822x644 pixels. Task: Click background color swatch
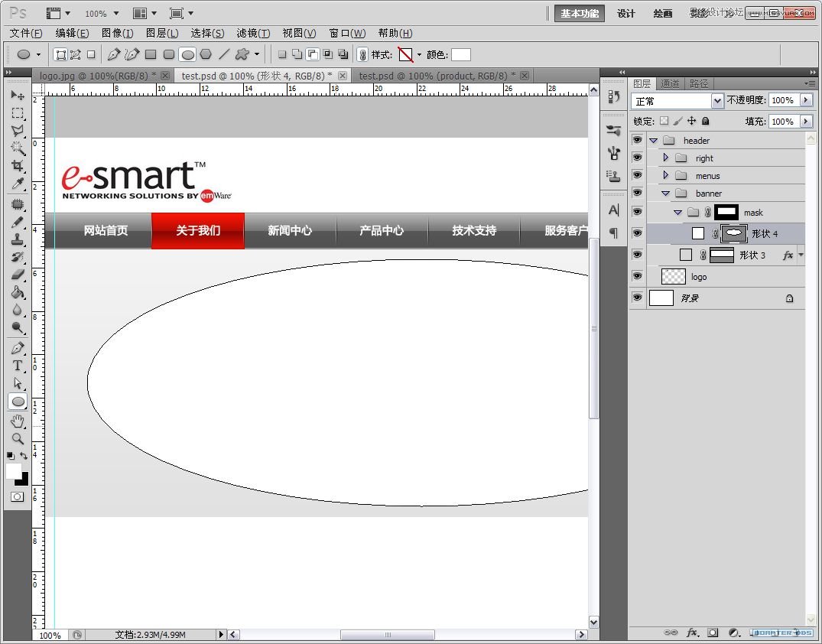pyautogui.click(x=23, y=480)
